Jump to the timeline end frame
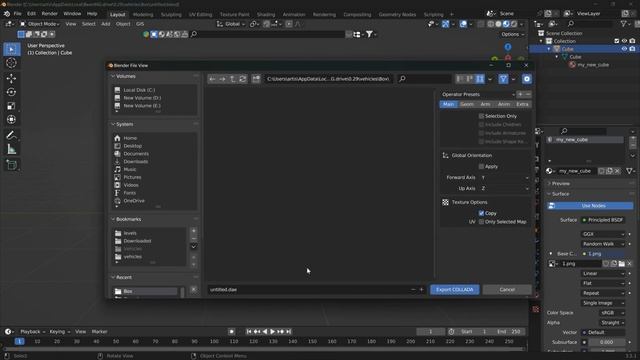The height and width of the screenshot is (360, 640). [289, 332]
